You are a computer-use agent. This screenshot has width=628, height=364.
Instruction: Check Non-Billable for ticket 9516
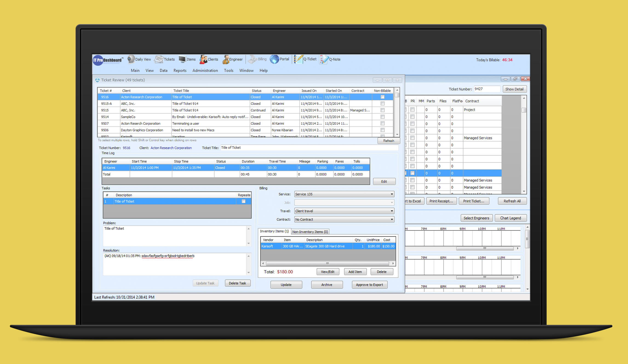[x=382, y=97]
